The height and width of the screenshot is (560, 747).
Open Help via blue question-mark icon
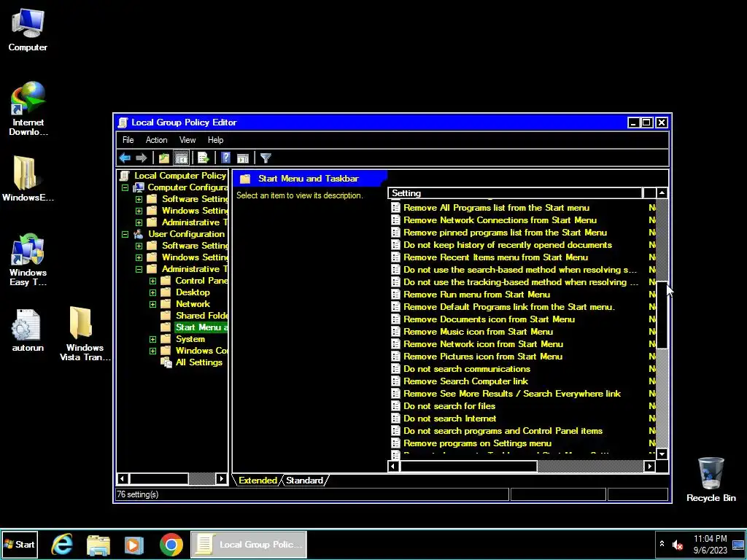pyautogui.click(x=226, y=157)
